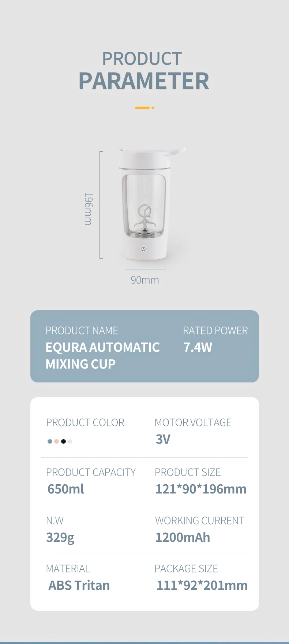Click the 650ml product capacity value

(66, 489)
